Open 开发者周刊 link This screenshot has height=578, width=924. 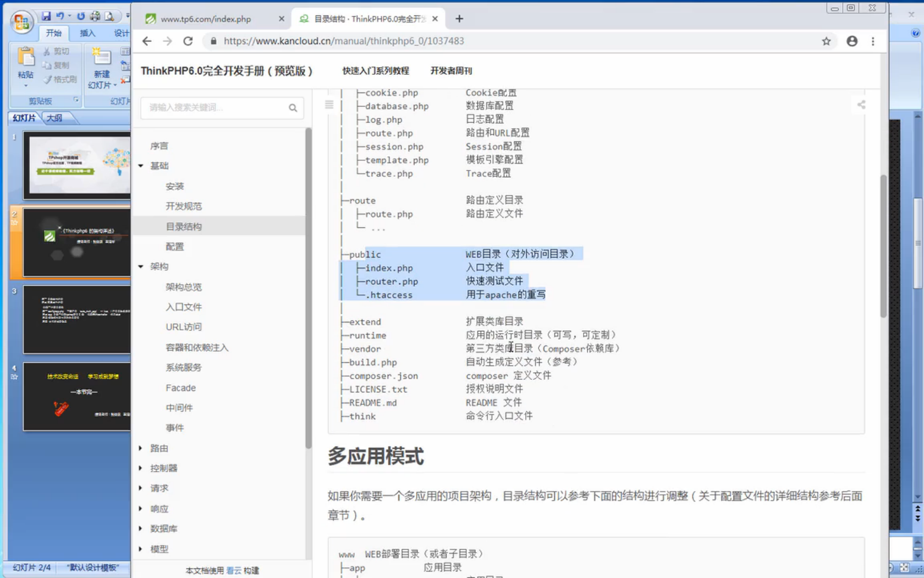451,70
